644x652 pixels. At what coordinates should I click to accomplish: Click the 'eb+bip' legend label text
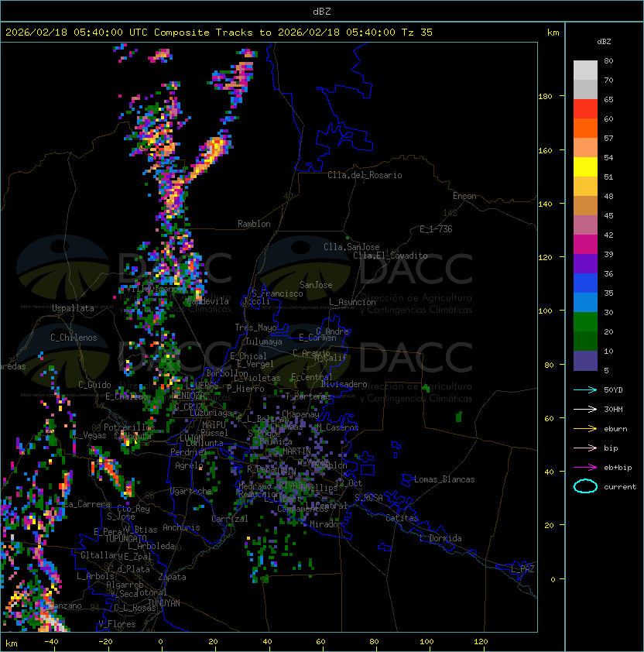618,468
